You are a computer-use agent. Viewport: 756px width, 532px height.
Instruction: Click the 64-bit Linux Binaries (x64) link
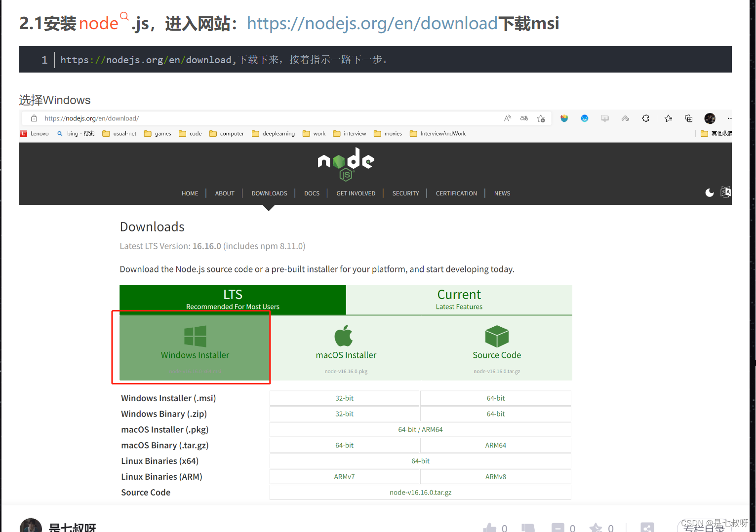(420, 461)
